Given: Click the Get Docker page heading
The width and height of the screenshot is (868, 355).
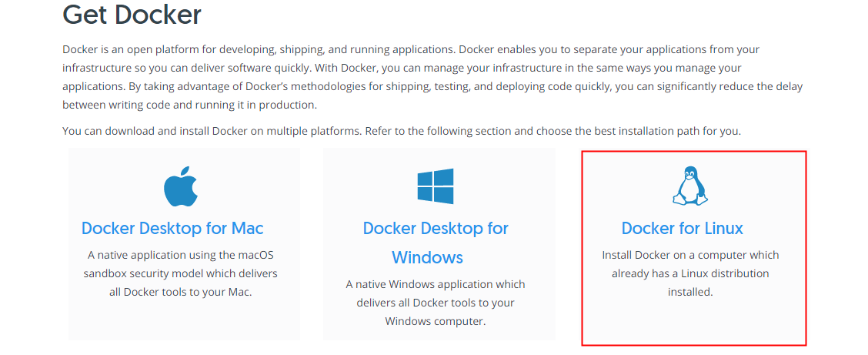Looking at the screenshot, I should [132, 15].
